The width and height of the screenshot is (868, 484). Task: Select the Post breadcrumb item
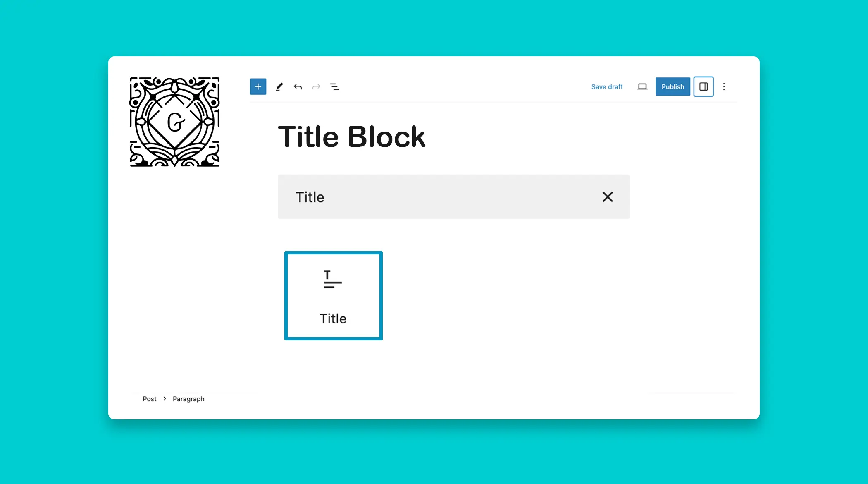coord(149,399)
